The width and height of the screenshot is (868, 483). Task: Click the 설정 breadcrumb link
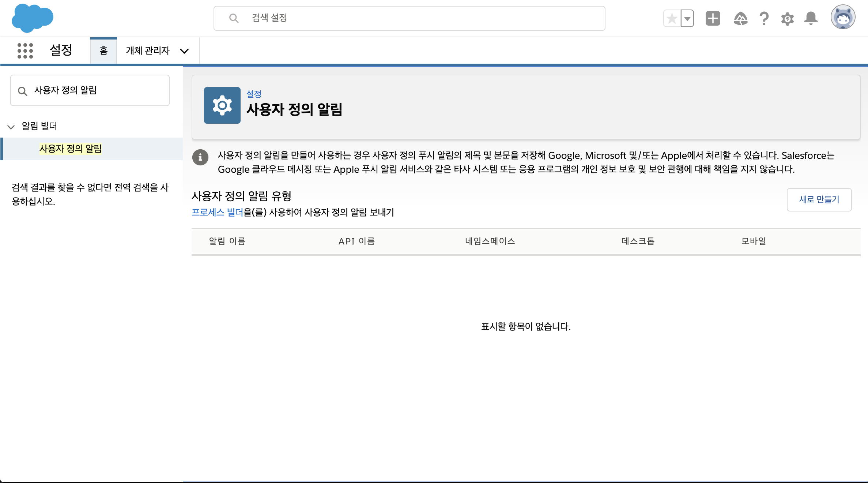tap(254, 94)
